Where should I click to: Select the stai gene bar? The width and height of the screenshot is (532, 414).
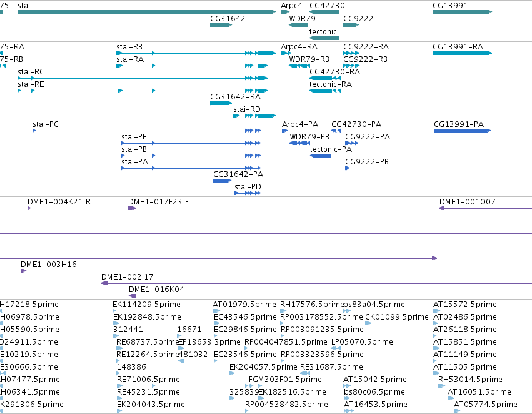[146, 12]
